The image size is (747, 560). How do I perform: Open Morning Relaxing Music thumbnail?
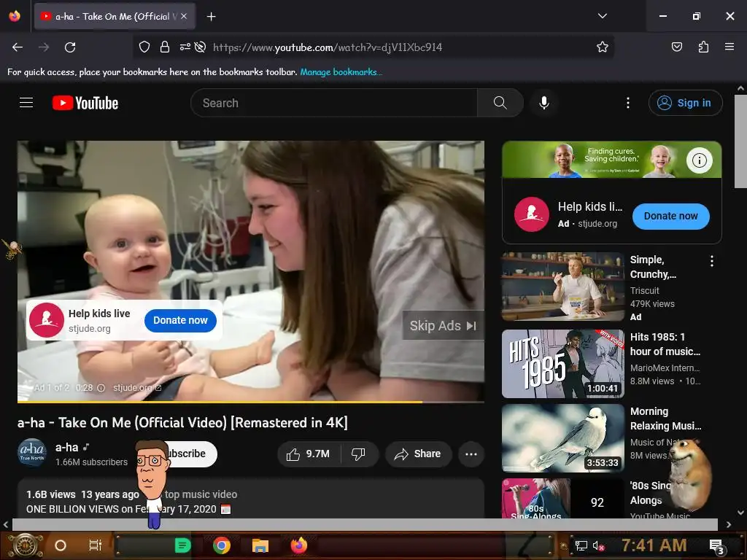point(562,438)
